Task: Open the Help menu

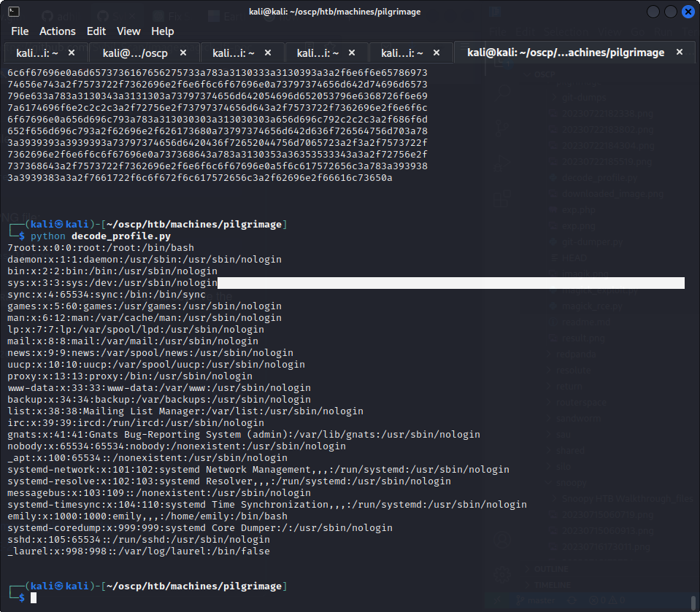Action: point(163,31)
